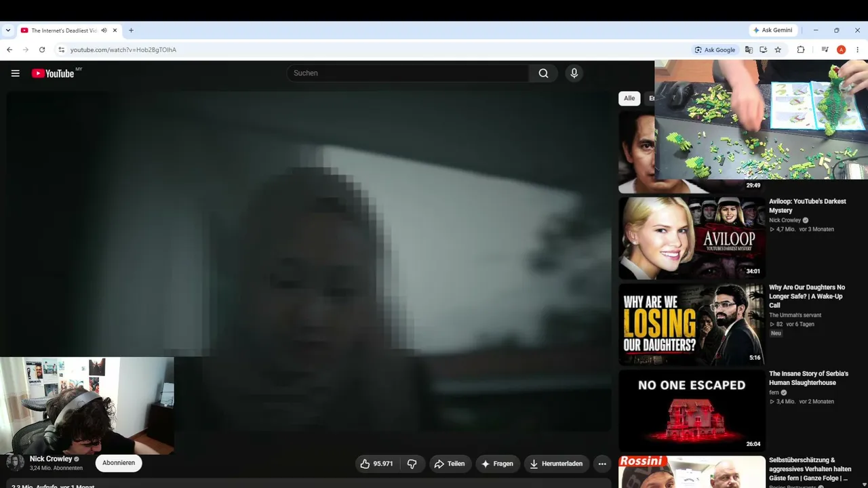Go to the YouTube home logo
868x488 pixels.
(x=53, y=73)
